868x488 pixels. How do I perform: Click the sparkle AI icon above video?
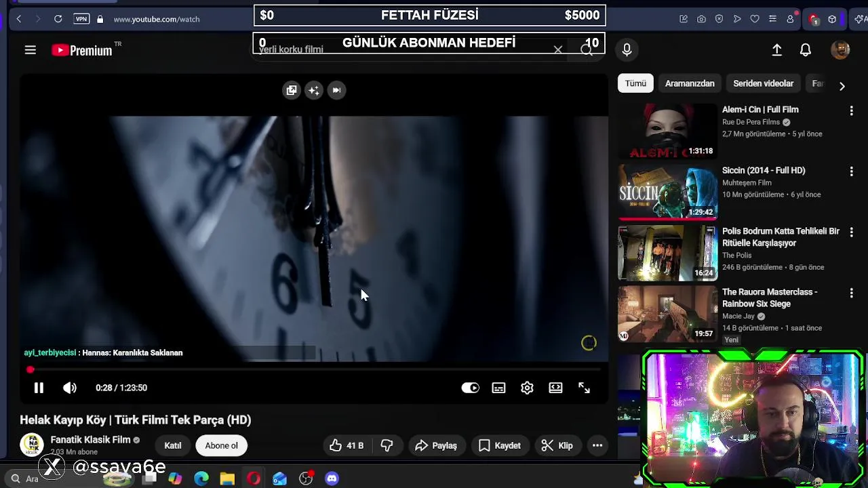[x=314, y=90]
